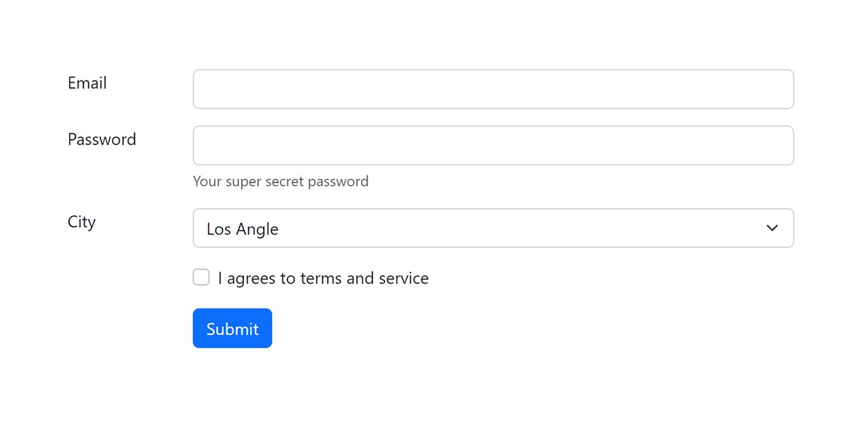Focus the Password input field
868x434 pixels.
pyautogui.click(x=493, y=145)
